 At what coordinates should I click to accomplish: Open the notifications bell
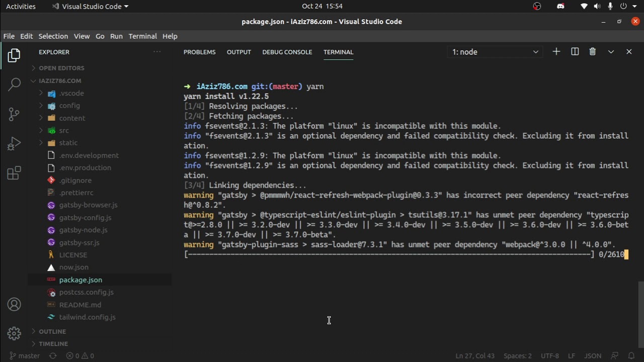pyautogui.click(x=631, y=355)
